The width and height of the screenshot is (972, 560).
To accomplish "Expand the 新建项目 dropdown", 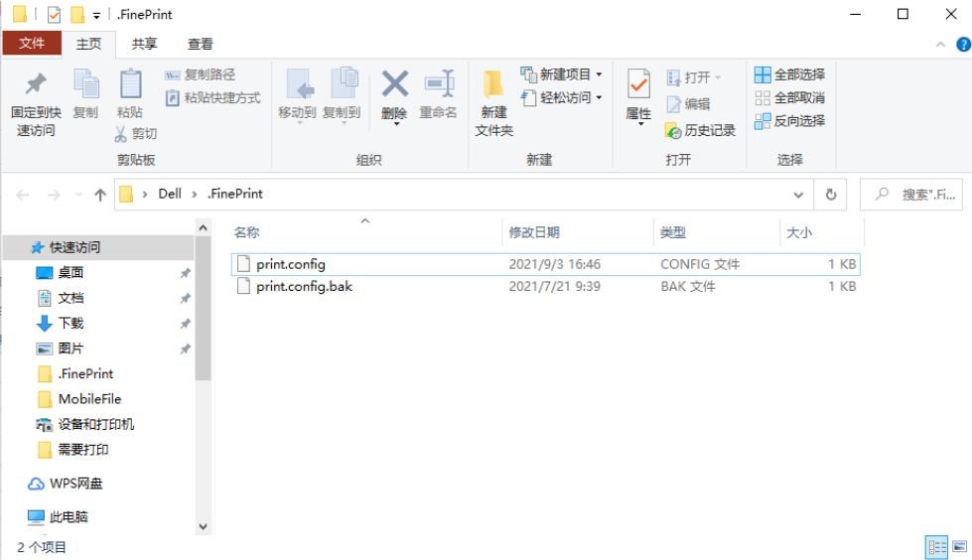I will pos(599,75).
